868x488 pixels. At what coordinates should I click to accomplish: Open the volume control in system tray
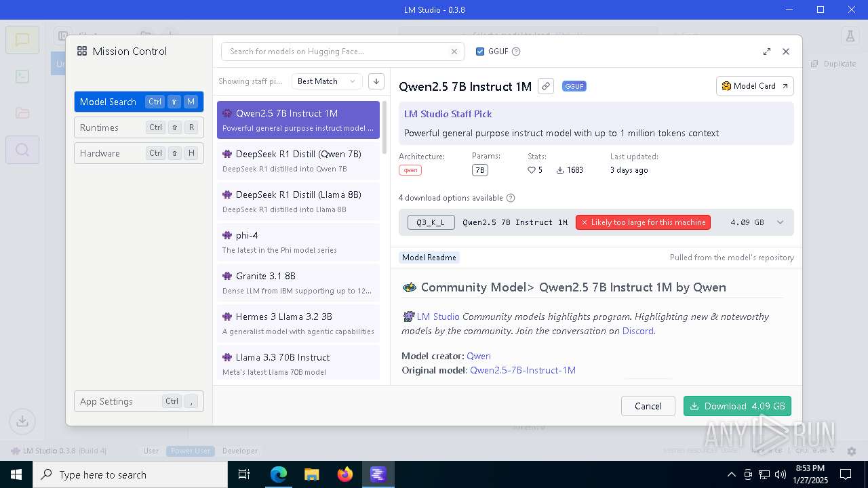coord(780,474)
